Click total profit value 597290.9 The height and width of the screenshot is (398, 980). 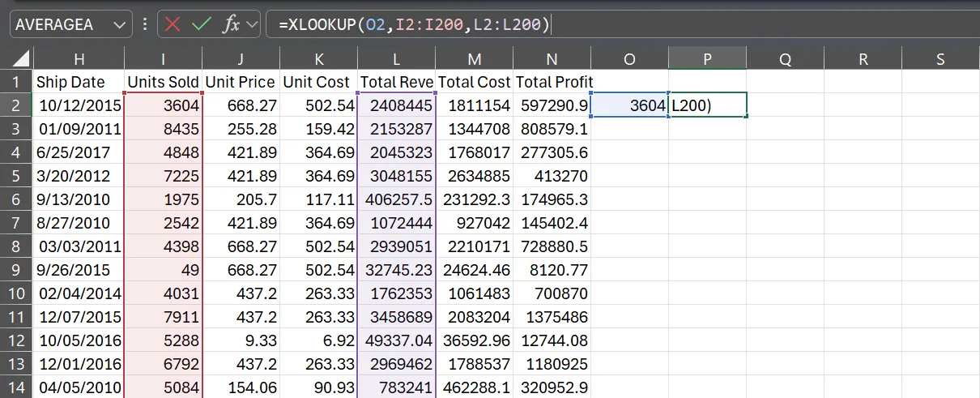pyautogui.click(x=552, y=105)
